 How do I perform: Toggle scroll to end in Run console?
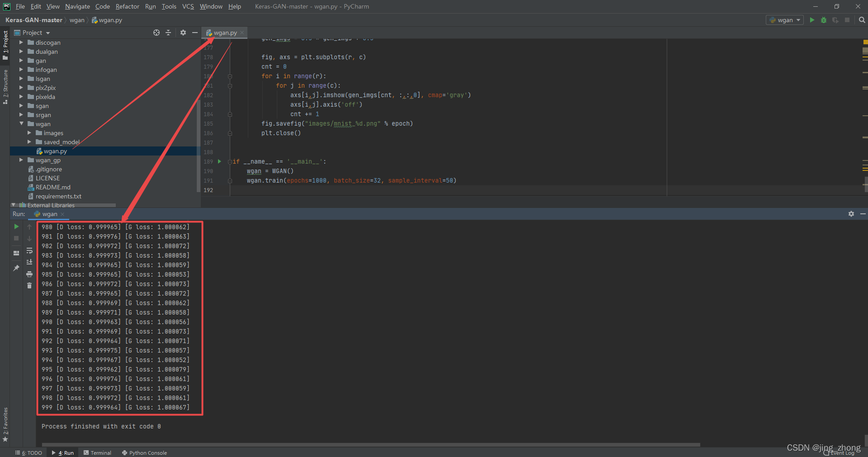[x=29, y=262]
